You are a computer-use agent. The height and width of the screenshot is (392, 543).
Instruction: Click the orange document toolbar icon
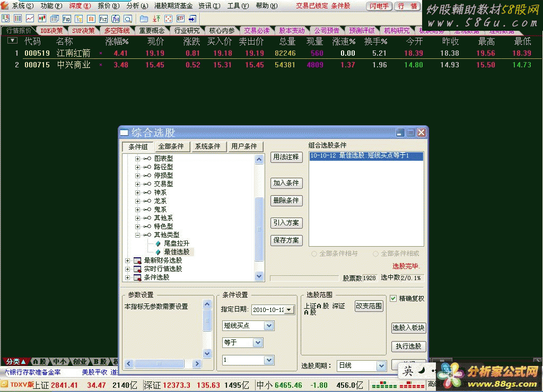(91, 19)
